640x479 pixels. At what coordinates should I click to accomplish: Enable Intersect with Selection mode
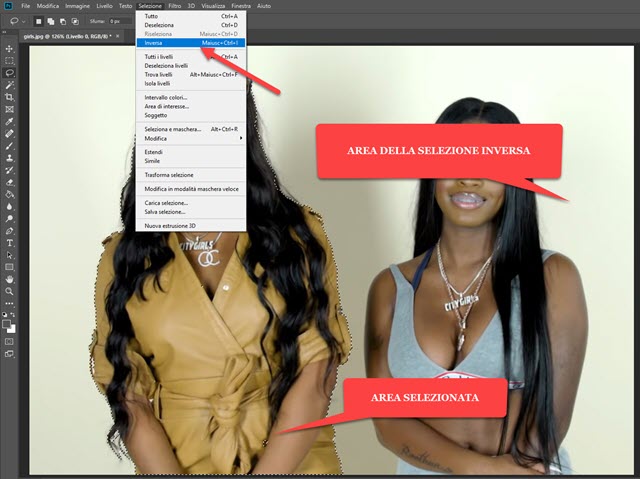click(x=75, y=21)
